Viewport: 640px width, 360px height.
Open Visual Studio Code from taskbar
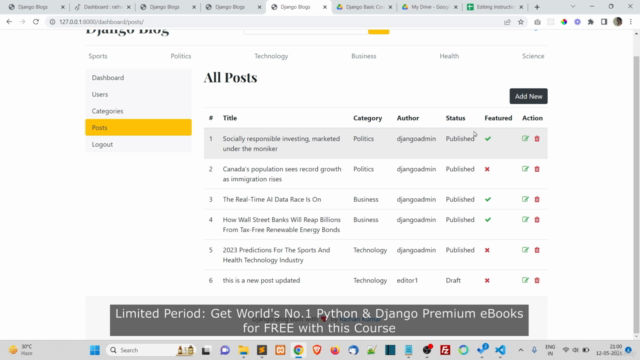pyautogui.click(x=500, y=350)
